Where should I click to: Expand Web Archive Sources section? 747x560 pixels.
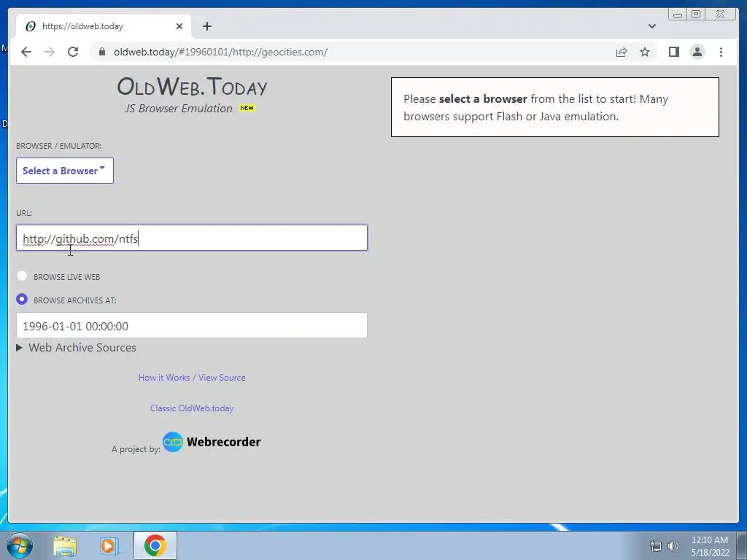click(x=76, y=348)
